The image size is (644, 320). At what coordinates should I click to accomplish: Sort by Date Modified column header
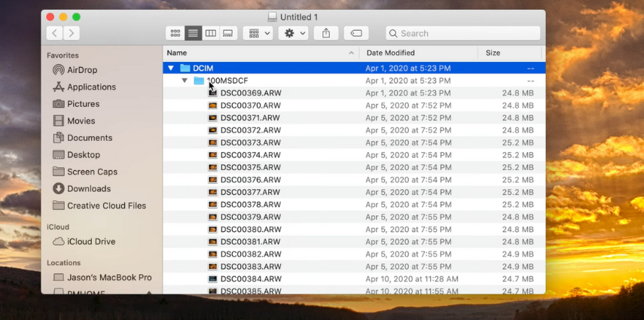pos(390,53)
